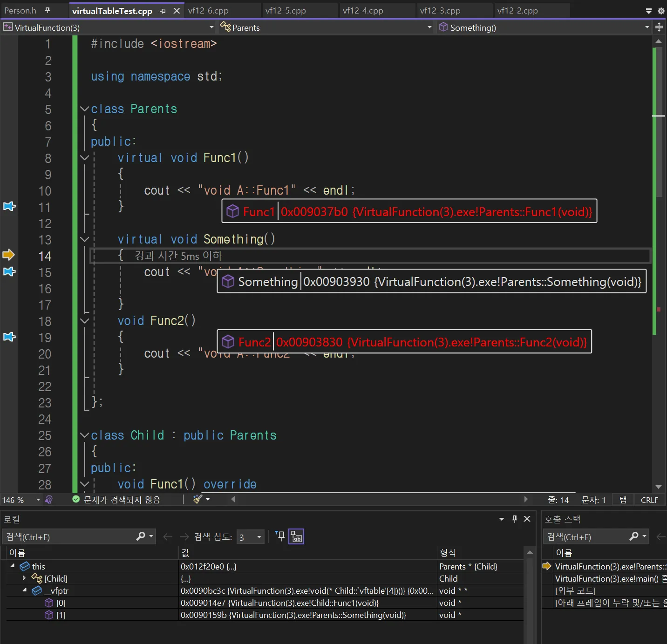Open the document tab settings gear
The width and height of the screenshot is (667, 644).
(x=660, y=11)
